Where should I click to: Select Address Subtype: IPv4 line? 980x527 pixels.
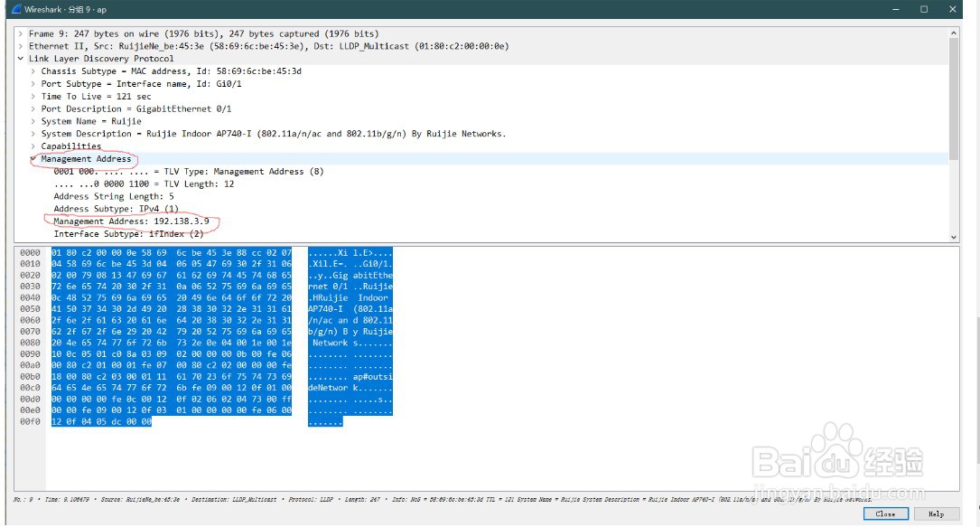tap(117, 209)
